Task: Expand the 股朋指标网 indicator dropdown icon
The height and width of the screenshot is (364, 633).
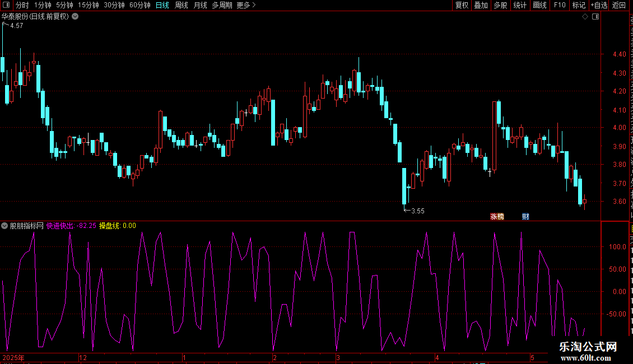Action: (4, 226)
